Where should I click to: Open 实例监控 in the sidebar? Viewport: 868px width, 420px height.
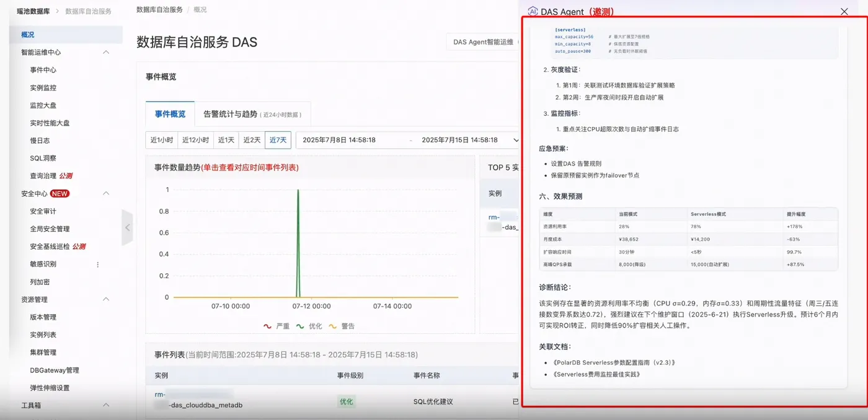pyautogui.click(x=43, y=88)
